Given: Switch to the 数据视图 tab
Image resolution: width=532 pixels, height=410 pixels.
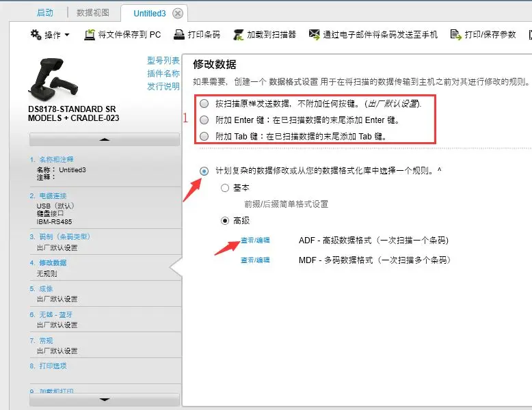Looking at the screenshot, I should (93, 13).
